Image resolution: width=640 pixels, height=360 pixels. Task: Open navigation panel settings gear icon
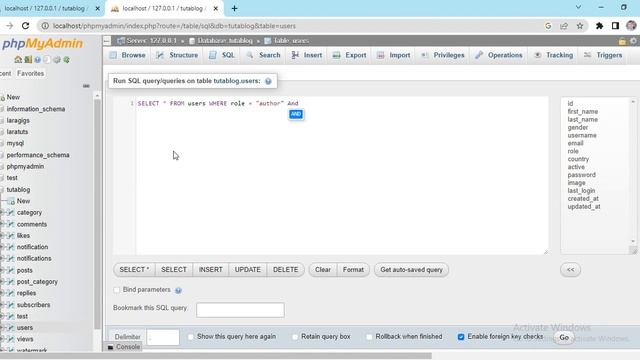(57, 60)
